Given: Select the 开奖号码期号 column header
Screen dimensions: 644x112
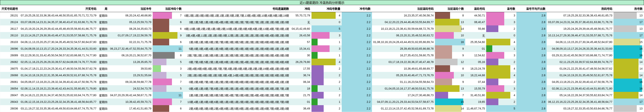Looking at the screenshot, I should (x=10, y=9).
